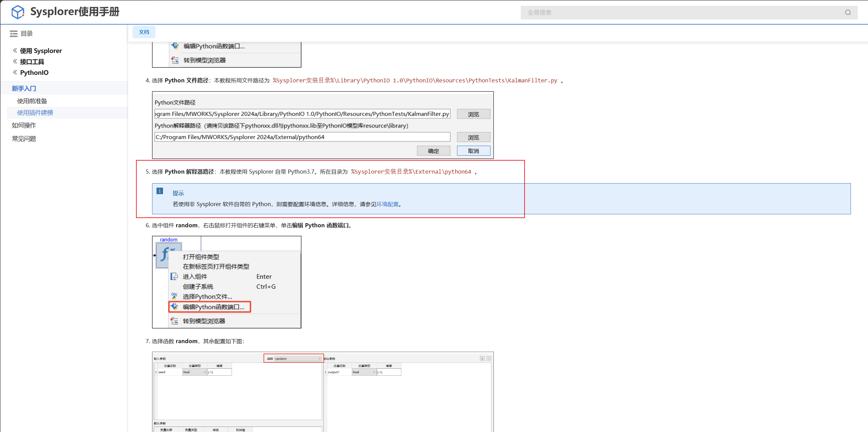Click the step 7 text 选择函数 random
This screenshot has height=432, width=868.
coord(175,341)
